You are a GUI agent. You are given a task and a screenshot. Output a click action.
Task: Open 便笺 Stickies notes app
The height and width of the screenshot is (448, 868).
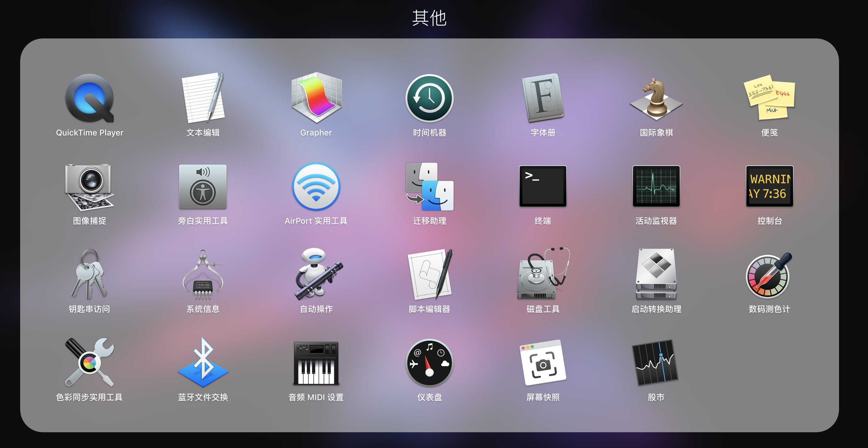click(769, 98)
